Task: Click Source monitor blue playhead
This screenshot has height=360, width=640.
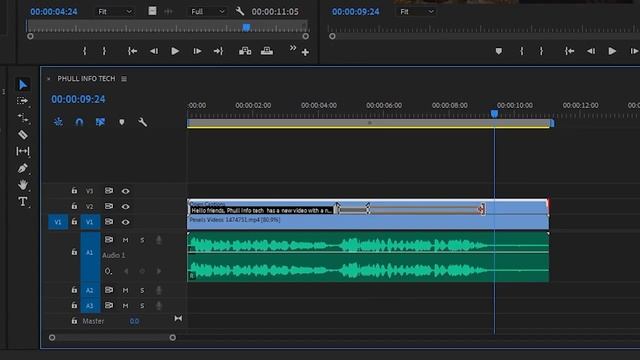Action: [247, 27]
